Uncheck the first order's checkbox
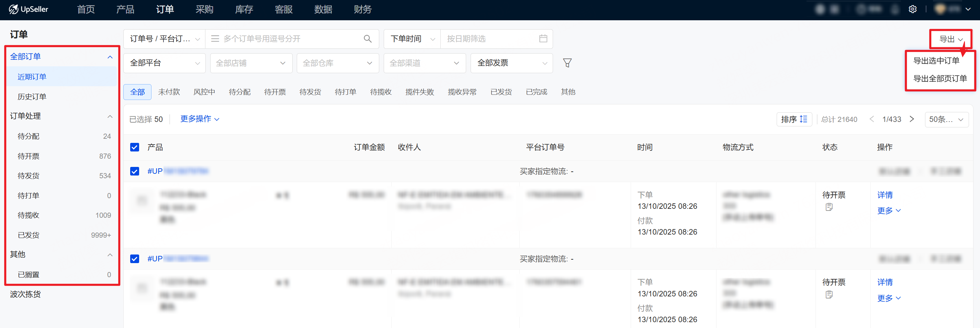980x328 pixels. coord(135,172)
